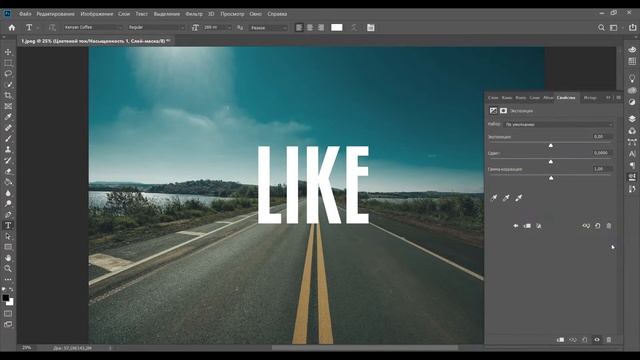The image size is (640, 360).
Task: Toggle Quick Mask mode
Action: click(x=8, y=313)
